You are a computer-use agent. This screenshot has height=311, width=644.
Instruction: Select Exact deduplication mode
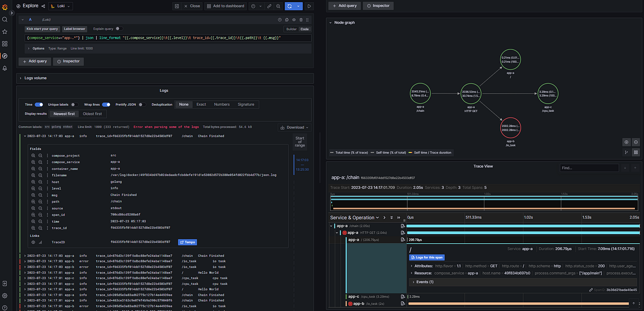[x=201, y=104]
